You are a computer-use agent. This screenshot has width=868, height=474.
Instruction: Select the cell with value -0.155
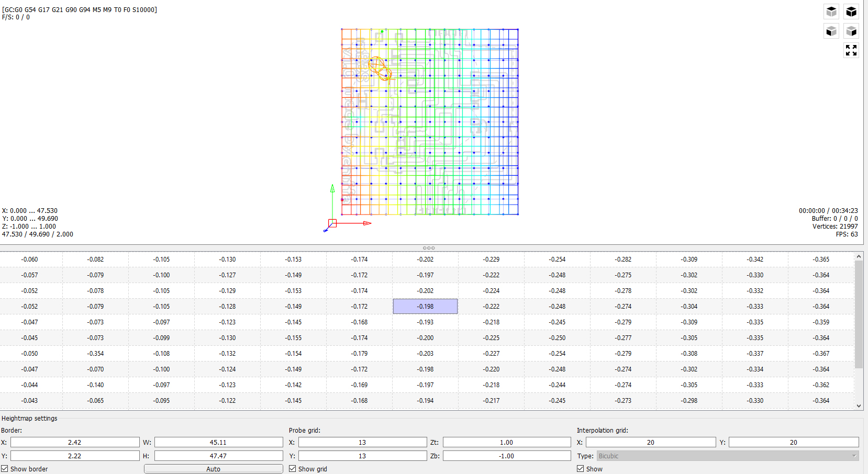293,338
